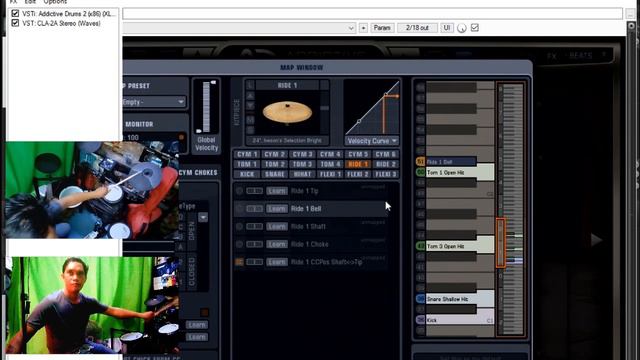The width and height of the screenshot is (640, 360).
Task: Open the FX menu
Action: (13, 2)
